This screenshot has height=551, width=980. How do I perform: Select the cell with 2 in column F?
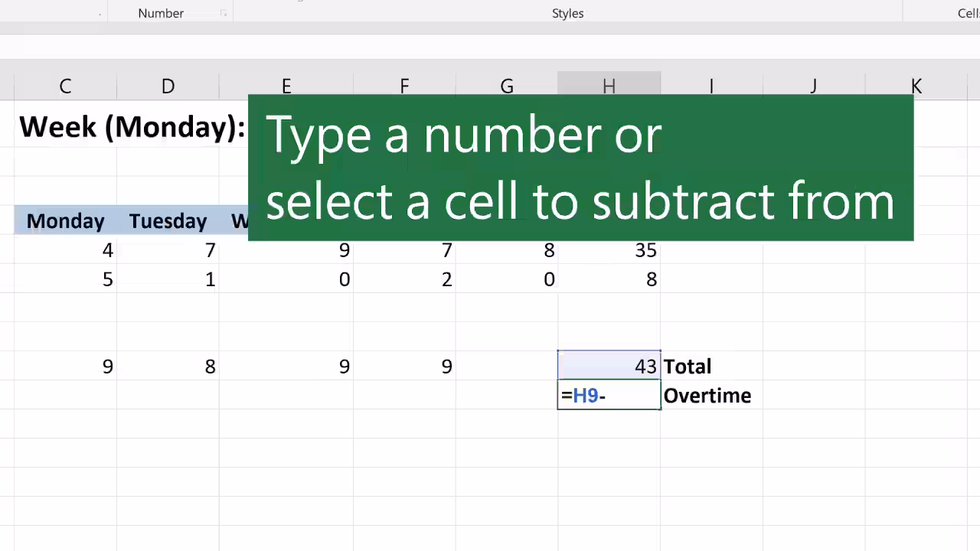pos(404,279)
